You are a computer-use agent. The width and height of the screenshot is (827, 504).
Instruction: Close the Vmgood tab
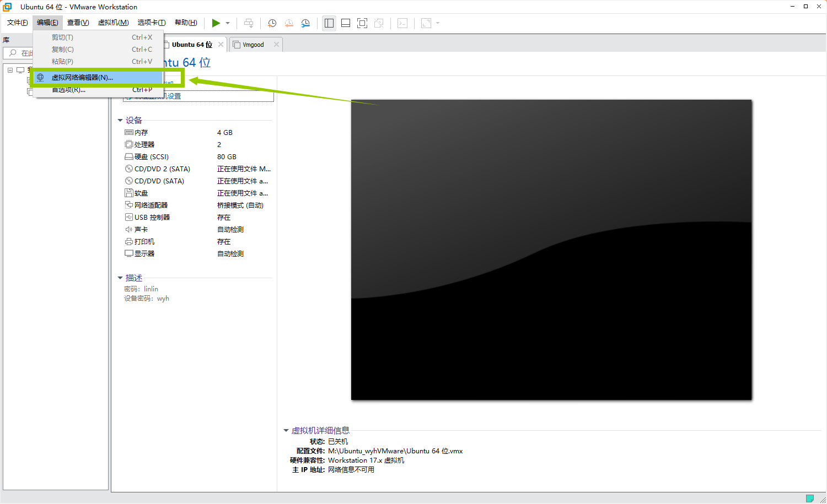tap(276, 45)
